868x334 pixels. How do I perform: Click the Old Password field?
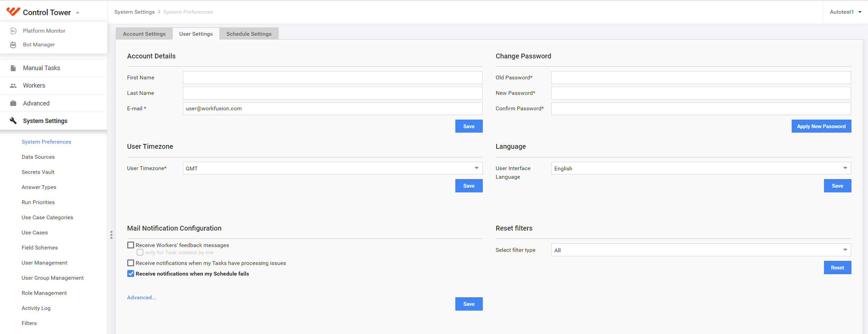701,78
